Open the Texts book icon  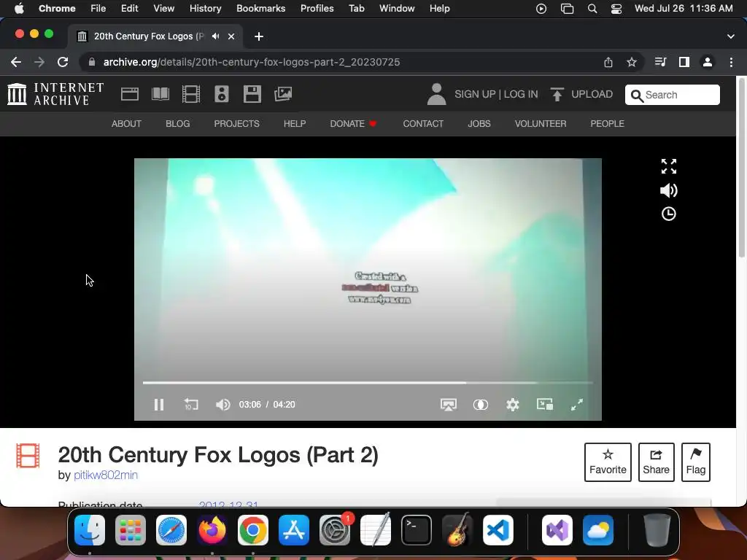click(160, 94)
